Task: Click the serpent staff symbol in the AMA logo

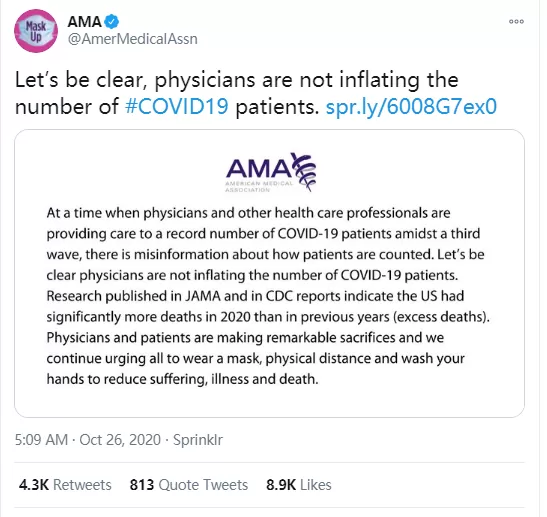Action: pos(304,172)
